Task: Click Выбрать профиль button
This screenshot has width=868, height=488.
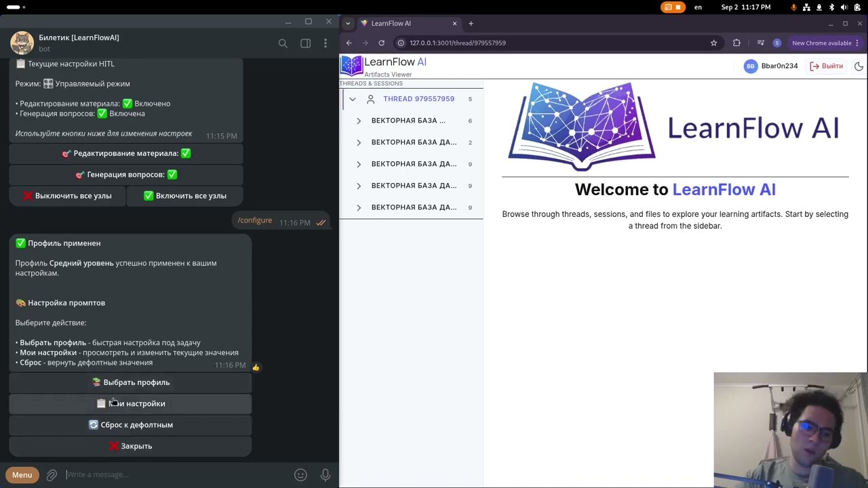Action: coord(130,382)
